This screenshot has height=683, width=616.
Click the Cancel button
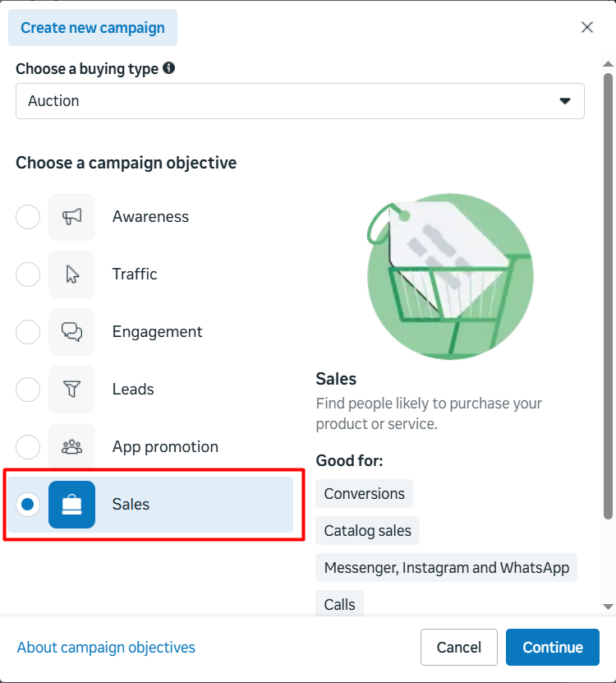(x=459, y=648)
